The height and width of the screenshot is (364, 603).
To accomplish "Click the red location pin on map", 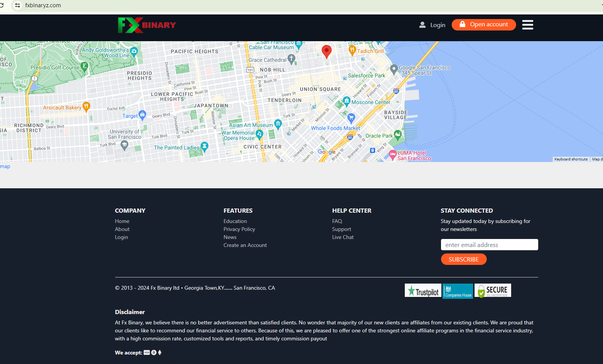I will (327, 52).
